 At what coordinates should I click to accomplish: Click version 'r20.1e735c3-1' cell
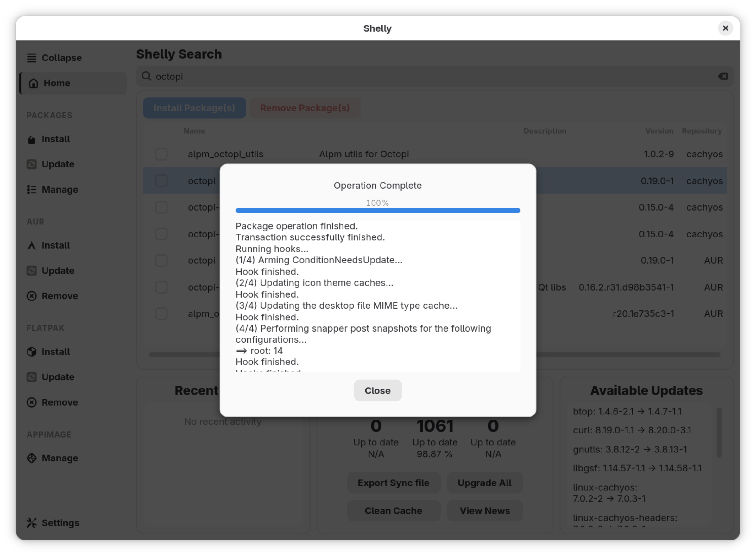[643, 314]
